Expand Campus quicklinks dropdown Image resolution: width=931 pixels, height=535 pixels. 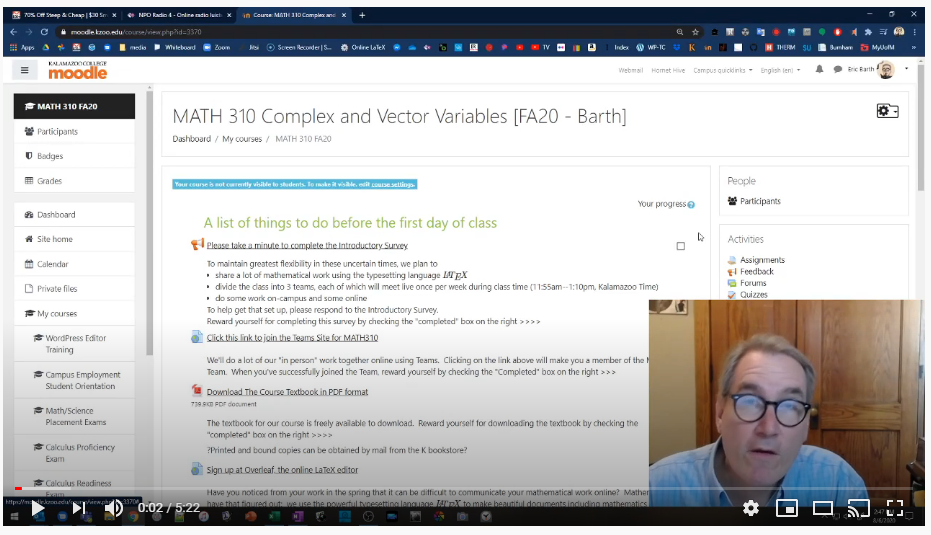(723, 70)
